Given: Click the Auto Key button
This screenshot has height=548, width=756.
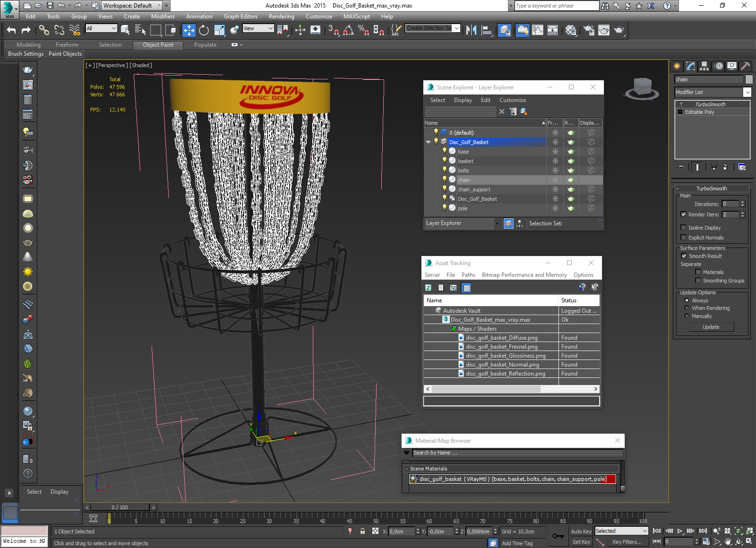Looking at the screenshot, I should click(x=581, y=531).
